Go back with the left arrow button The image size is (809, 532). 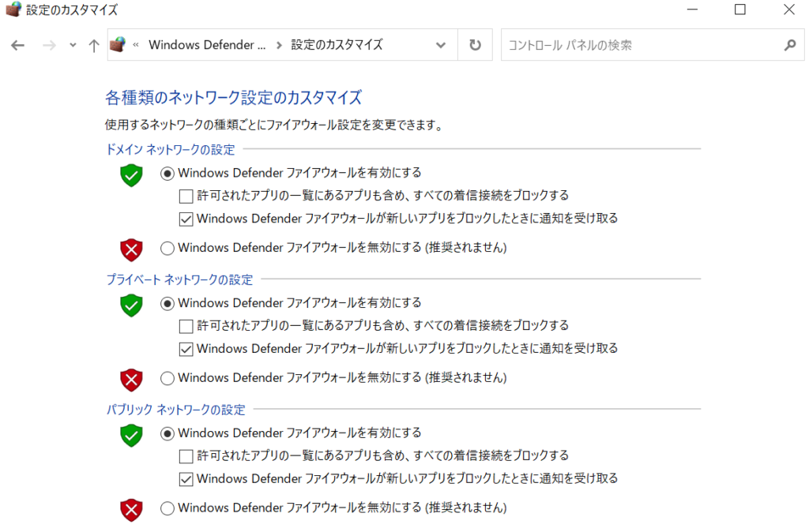[x=17, y=45]
